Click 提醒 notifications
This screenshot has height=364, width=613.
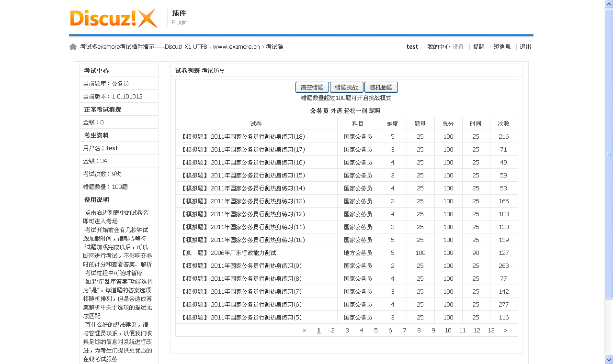click(478, 46)
